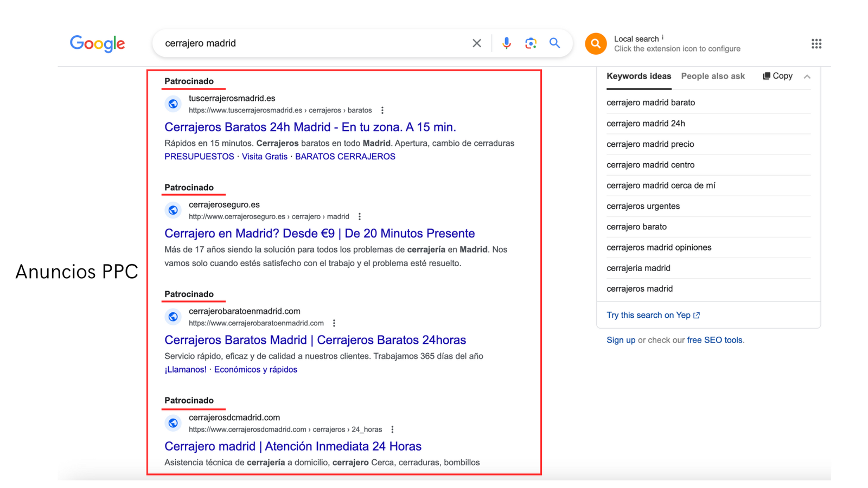Click the ¡Llamanos! sitelink

186,370
